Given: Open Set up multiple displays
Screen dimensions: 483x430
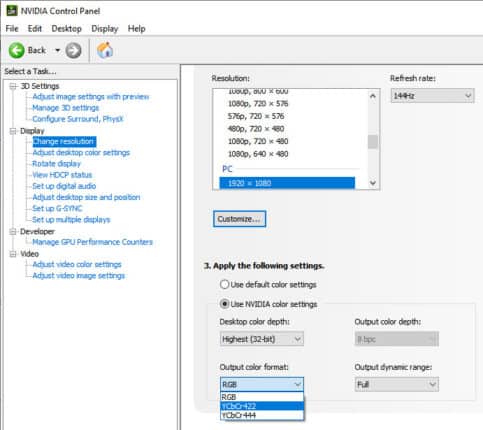Looking at the screenshot, I should click(71, 220).
